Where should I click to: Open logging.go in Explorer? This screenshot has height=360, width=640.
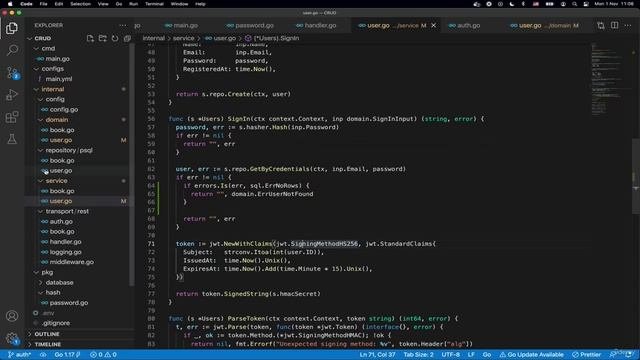[x=65, y=252]
